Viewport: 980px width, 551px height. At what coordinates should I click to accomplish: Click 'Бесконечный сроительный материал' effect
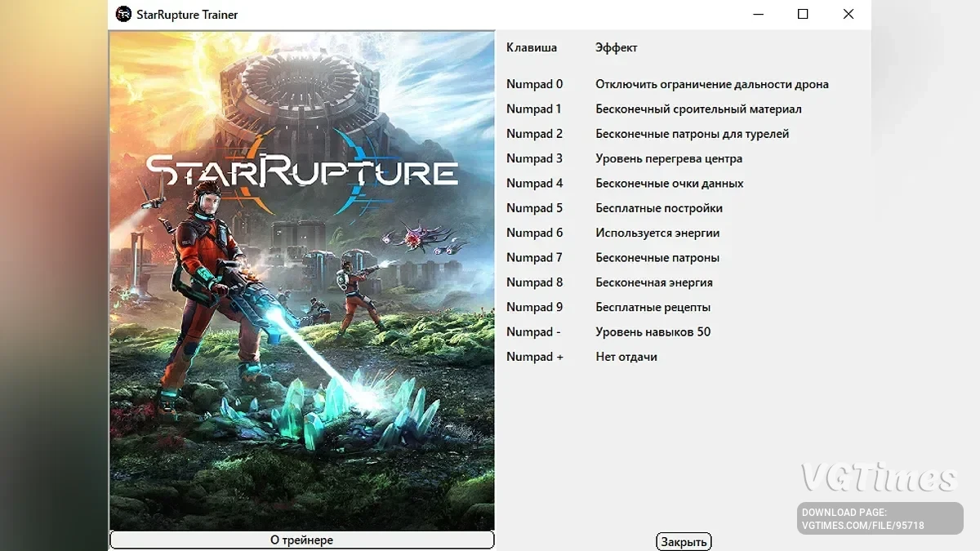tap(698, 109)
